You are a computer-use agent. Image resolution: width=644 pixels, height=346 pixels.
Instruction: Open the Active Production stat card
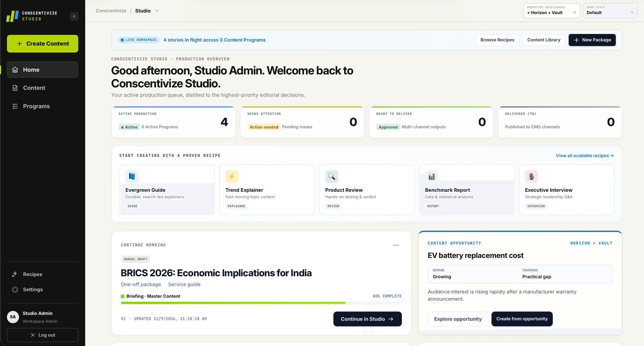[x=173, y=122]
